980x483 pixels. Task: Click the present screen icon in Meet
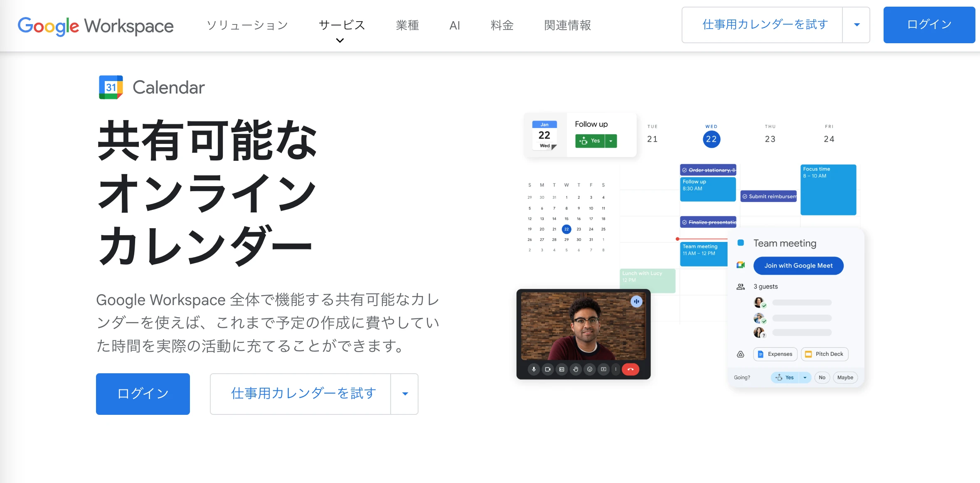click(603, 369)
